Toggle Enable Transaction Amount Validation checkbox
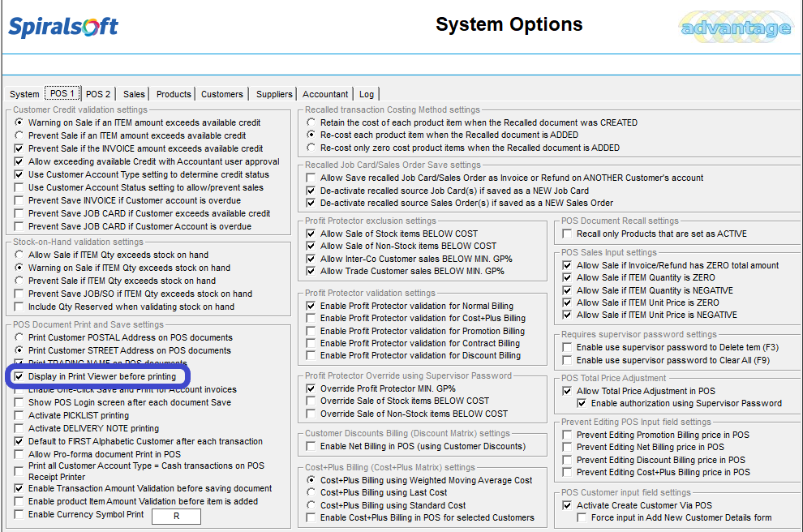The image size is (803, 532). pyautogui.click(x=19, y=488)
